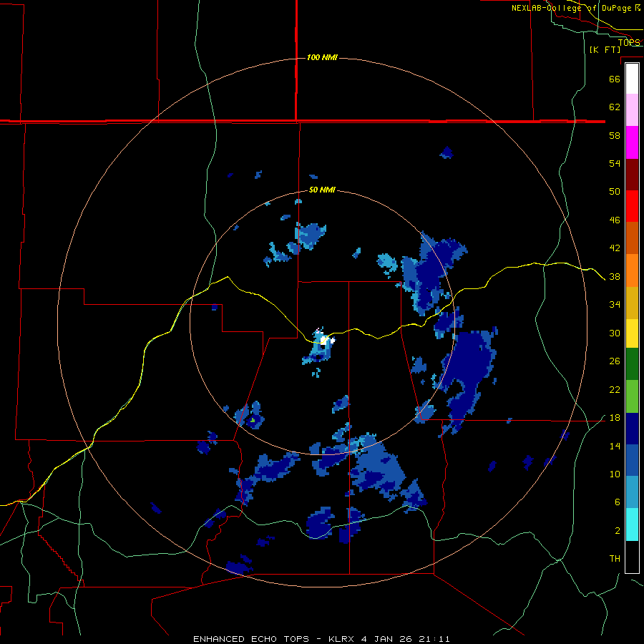
Task: Click the 21:11 timestamp in the caption
Action: (434, 639)
